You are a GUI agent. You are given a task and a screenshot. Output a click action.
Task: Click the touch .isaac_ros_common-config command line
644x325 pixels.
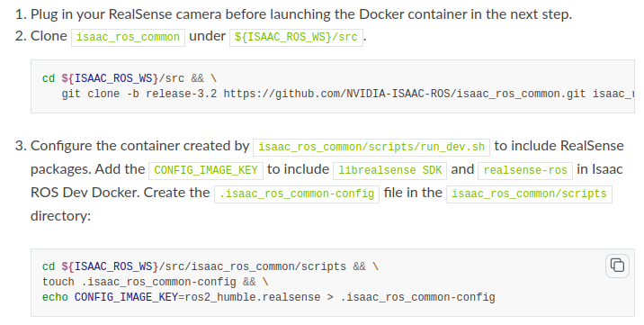point(156,283)
